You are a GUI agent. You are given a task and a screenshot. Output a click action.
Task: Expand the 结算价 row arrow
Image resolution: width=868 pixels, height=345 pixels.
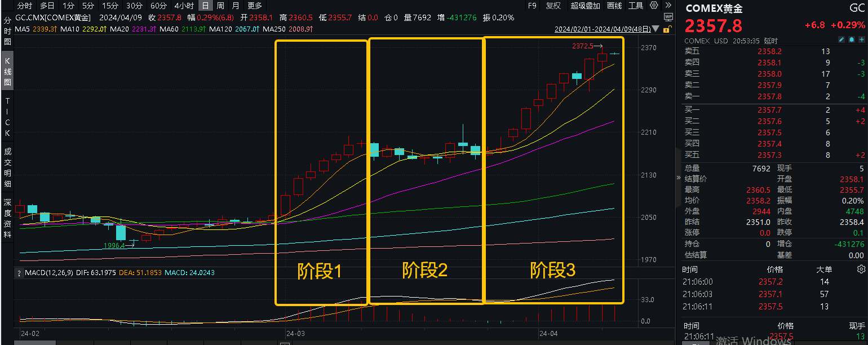tap(678, 178)
